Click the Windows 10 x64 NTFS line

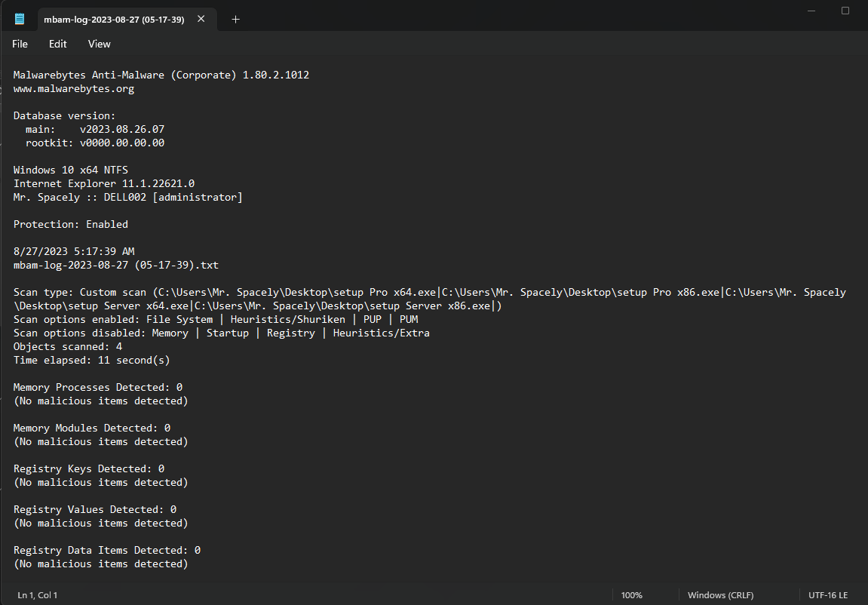70,170
